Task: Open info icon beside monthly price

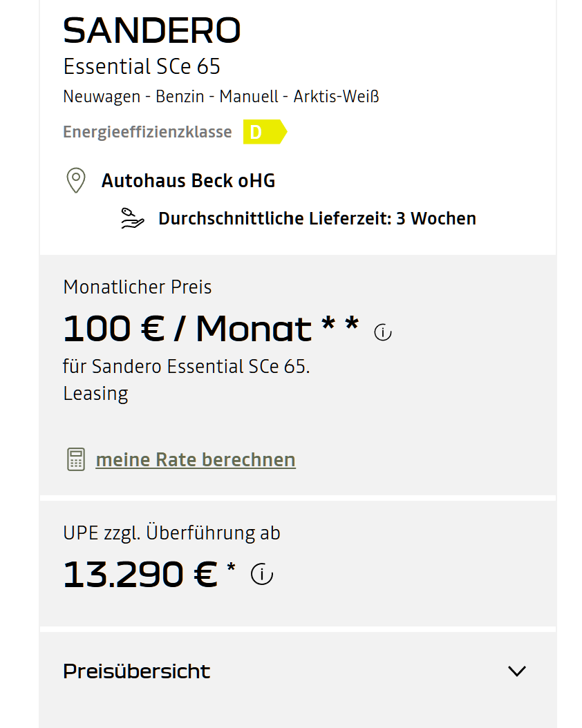Action: coord(383,332)
